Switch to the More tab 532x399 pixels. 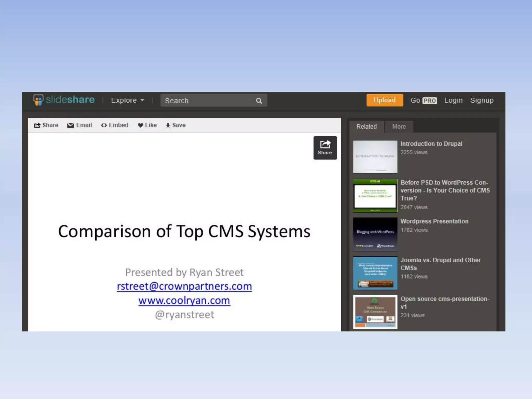[x=399, y=127]
